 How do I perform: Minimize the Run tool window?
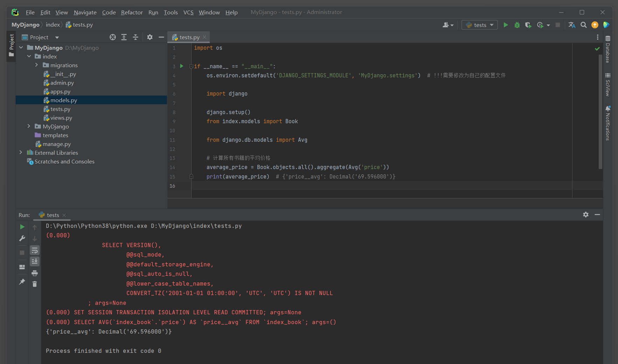coord(597,215)
